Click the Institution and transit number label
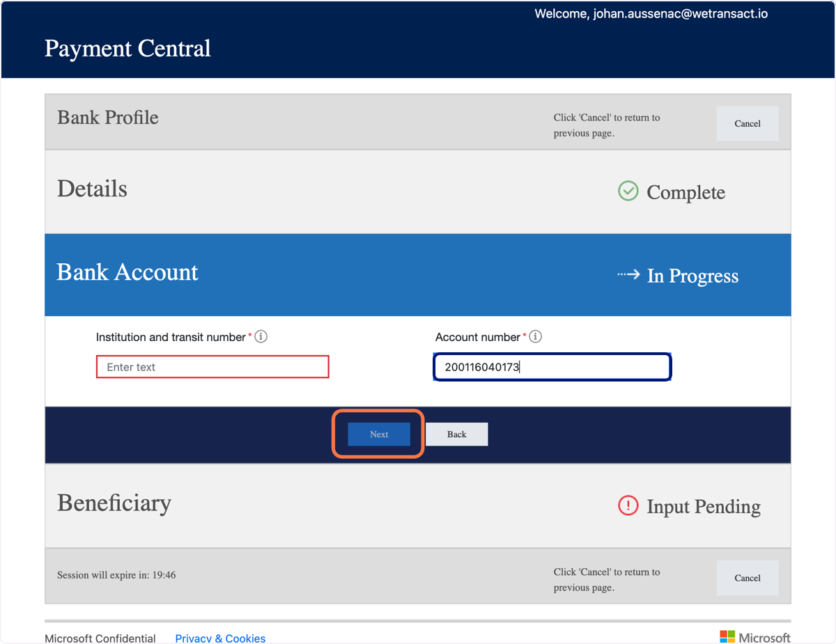 171,337
